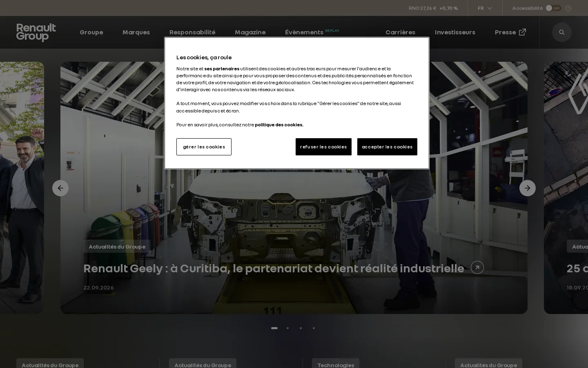This screenshot has width=588, height=368.
Task: Select the second carousel pagination dot
Action: 287,328
